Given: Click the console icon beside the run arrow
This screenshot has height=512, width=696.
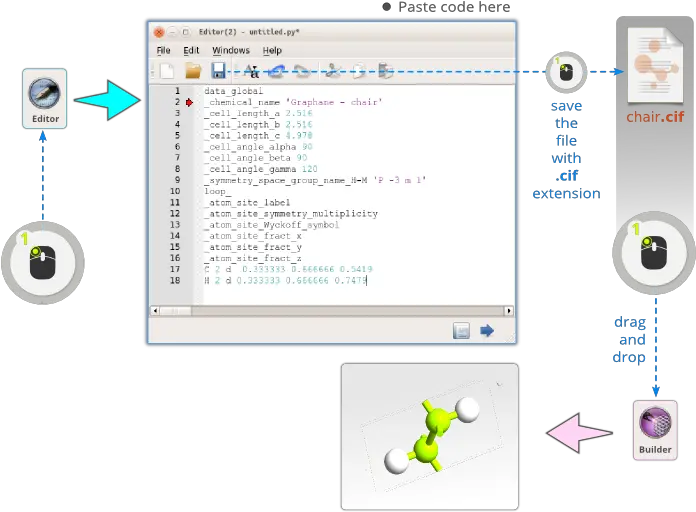Looking at the screenshot, I should 461,330.
